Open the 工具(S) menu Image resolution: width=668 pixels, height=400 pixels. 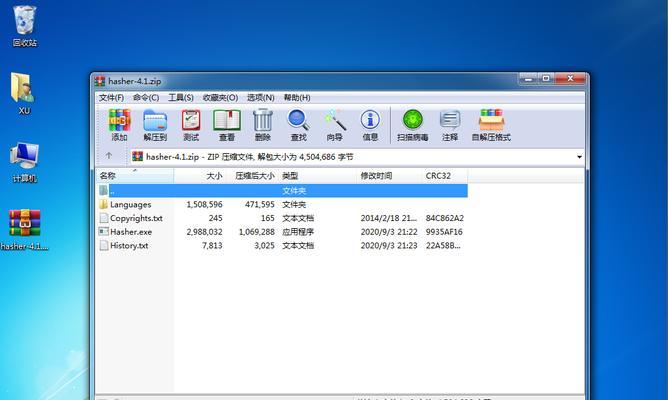click(181, 98)
